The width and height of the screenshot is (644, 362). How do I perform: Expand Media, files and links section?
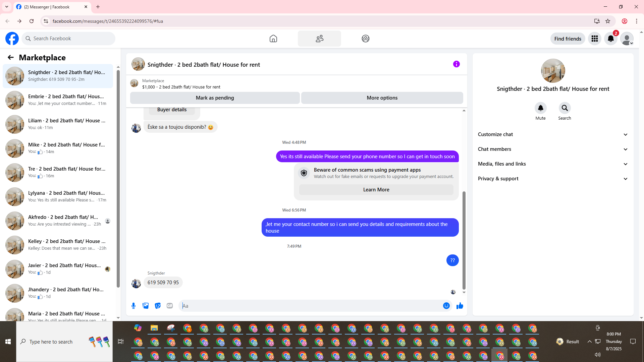553,164
